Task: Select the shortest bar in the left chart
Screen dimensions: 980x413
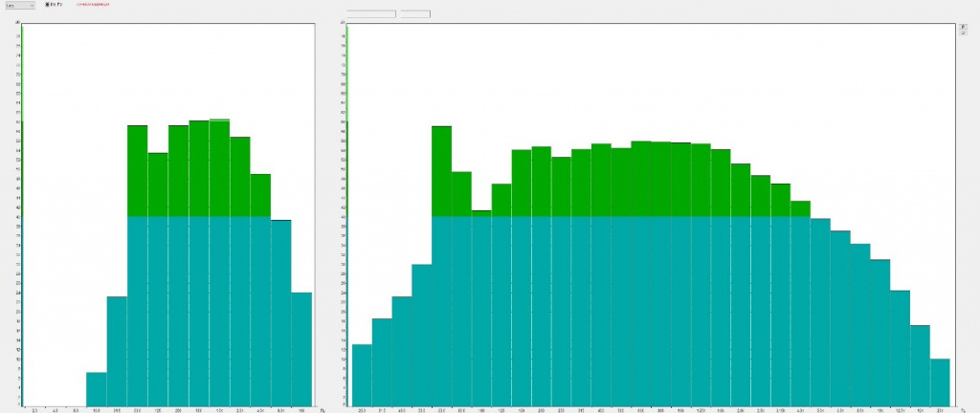Action: coord(97,389)
